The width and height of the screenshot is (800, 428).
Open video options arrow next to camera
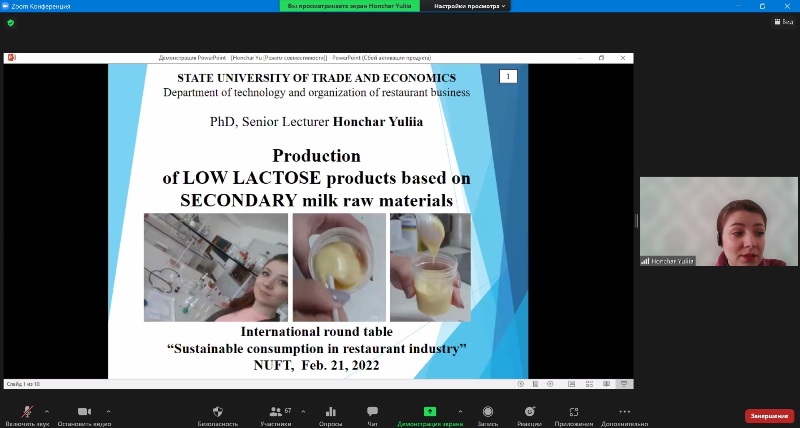pos(108,411)
